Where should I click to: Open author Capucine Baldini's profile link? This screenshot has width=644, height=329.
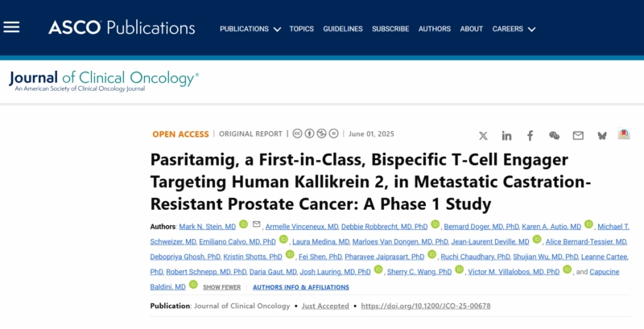(x=605, y=272)
